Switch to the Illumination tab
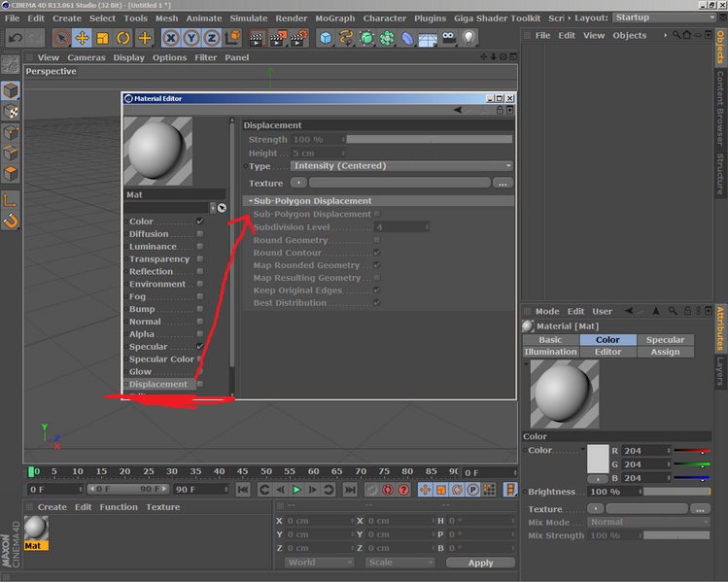The image size is (728, 583). point(550,352)
